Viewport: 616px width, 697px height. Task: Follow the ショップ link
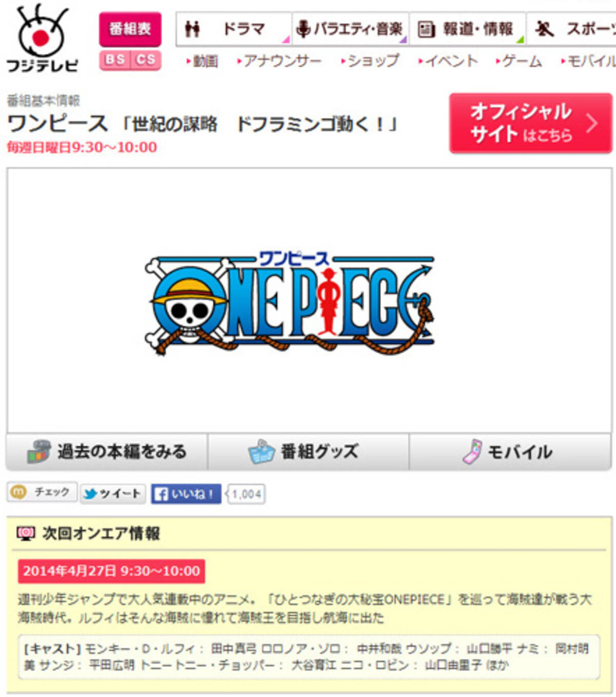(370, 61)
